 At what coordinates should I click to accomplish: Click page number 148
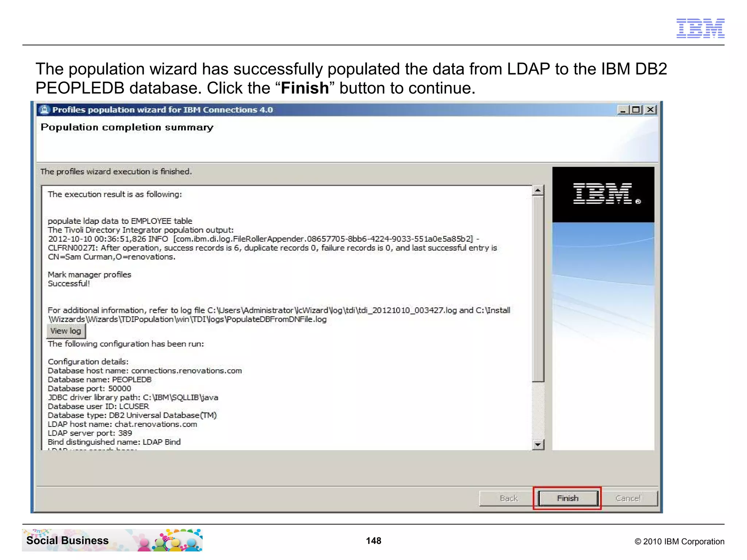373,541
